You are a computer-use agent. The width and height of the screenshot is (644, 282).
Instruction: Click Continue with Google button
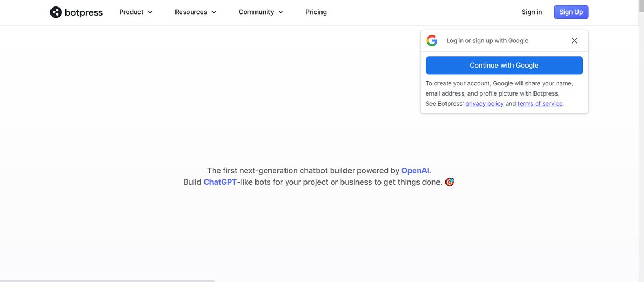(x=504, y=65)
